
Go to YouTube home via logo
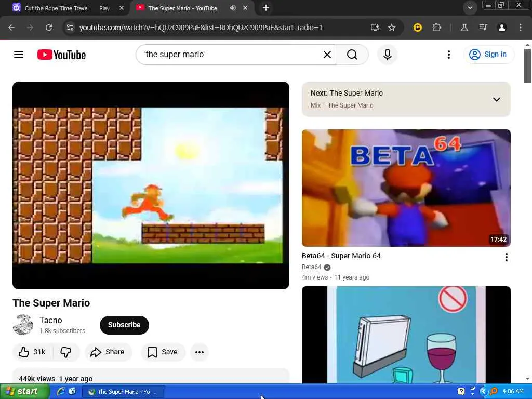61,55
